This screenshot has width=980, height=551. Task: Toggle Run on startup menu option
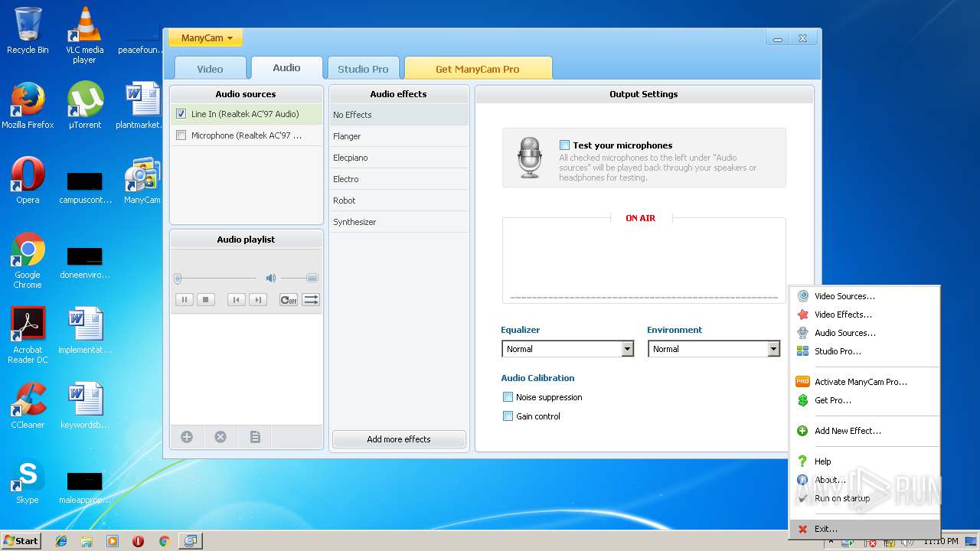[x=864, y=498]
